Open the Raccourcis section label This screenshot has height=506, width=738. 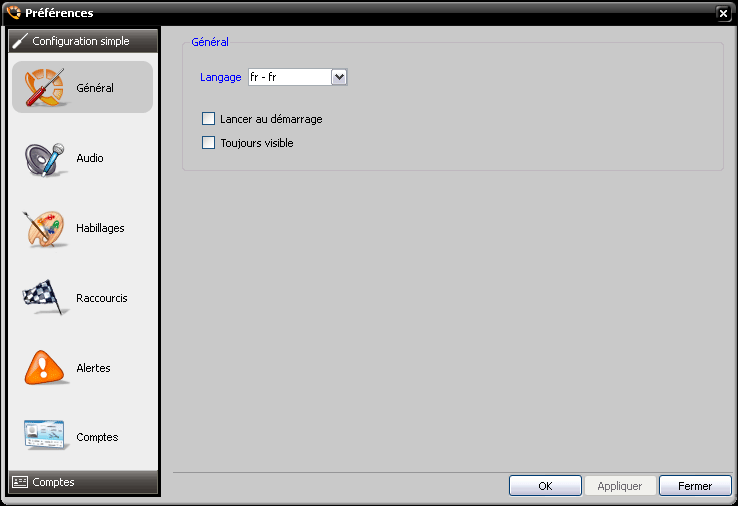click(x=102, y=298)
